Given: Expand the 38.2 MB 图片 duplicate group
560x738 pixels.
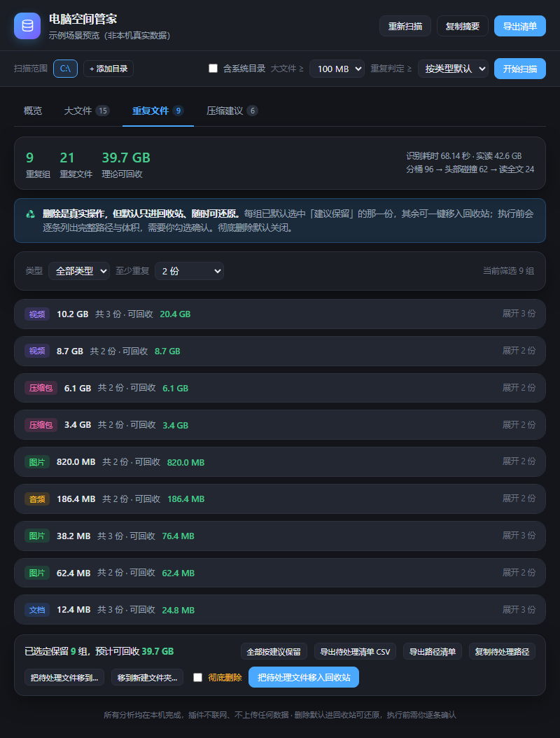Looking at the screenshot, I should tap(280, 536).
